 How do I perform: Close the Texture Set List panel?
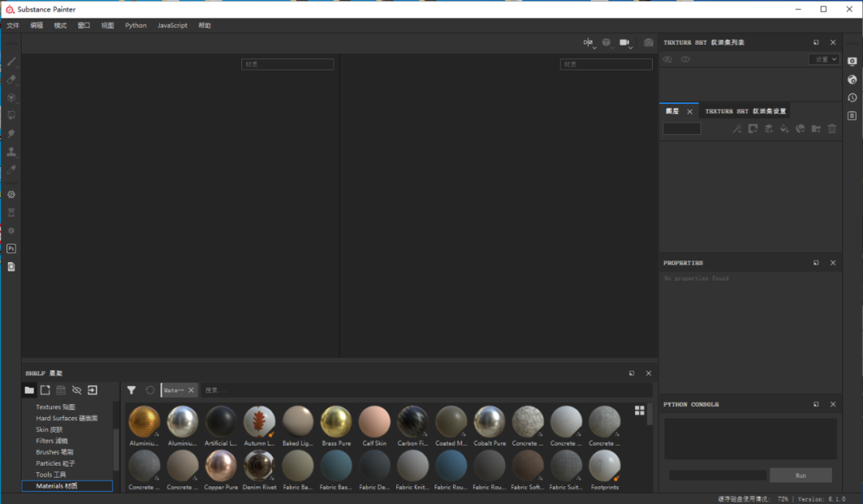[x=833, y=42]
